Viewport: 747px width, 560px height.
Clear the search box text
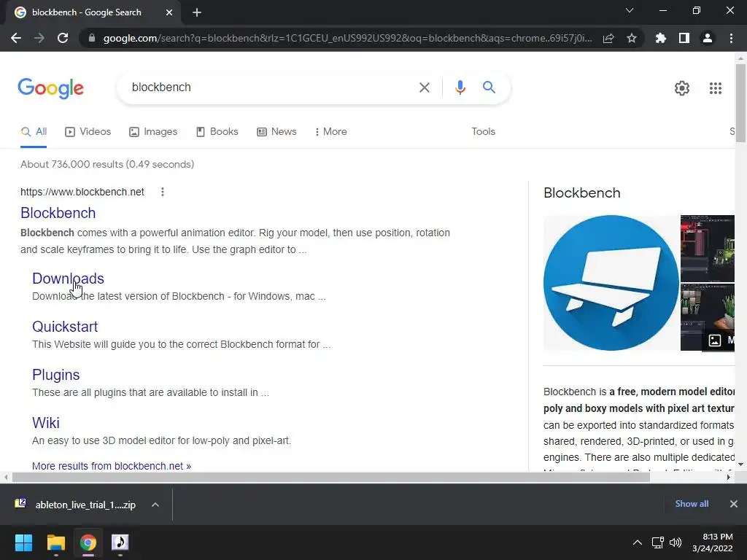click(x=424, y=87)
